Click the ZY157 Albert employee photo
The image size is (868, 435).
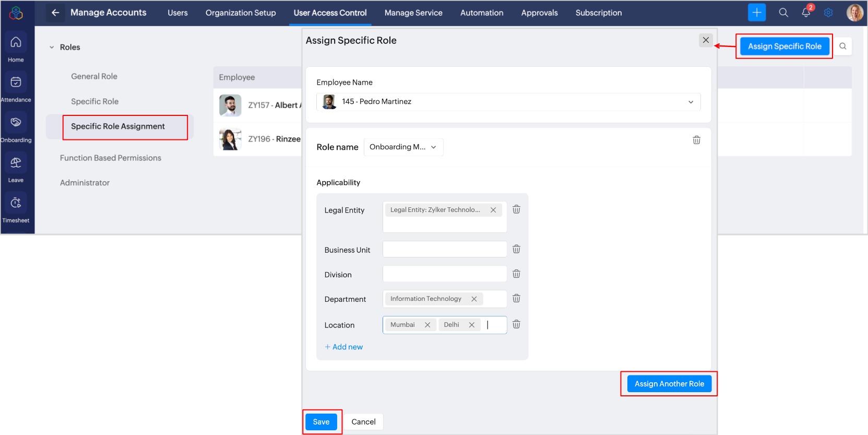click(230, 105)
